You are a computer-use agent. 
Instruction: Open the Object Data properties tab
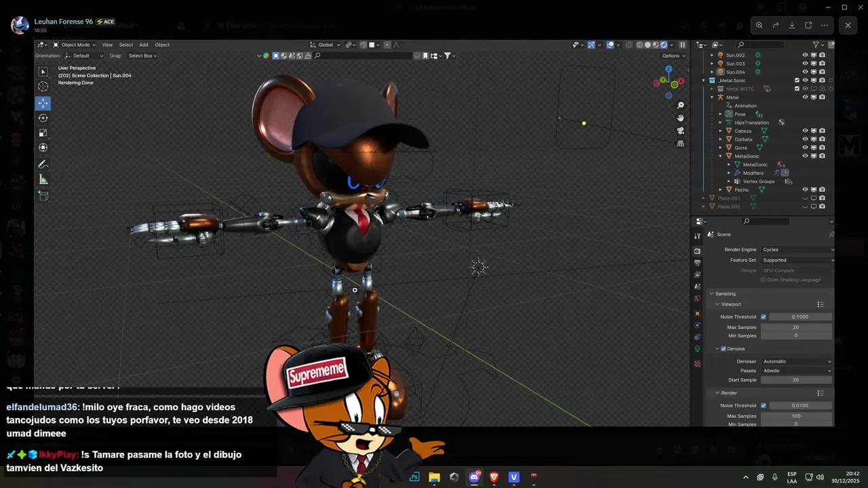pos(697,349)
